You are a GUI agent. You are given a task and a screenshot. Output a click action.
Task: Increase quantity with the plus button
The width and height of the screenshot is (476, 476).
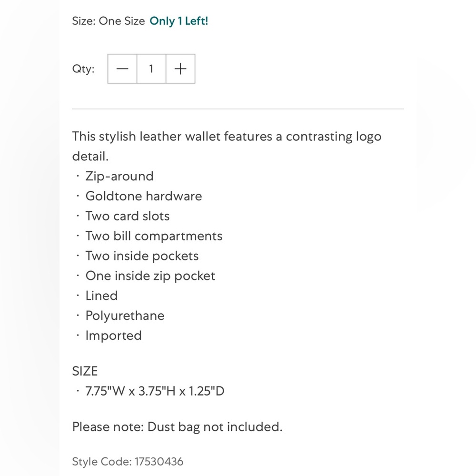click(180, 69)
